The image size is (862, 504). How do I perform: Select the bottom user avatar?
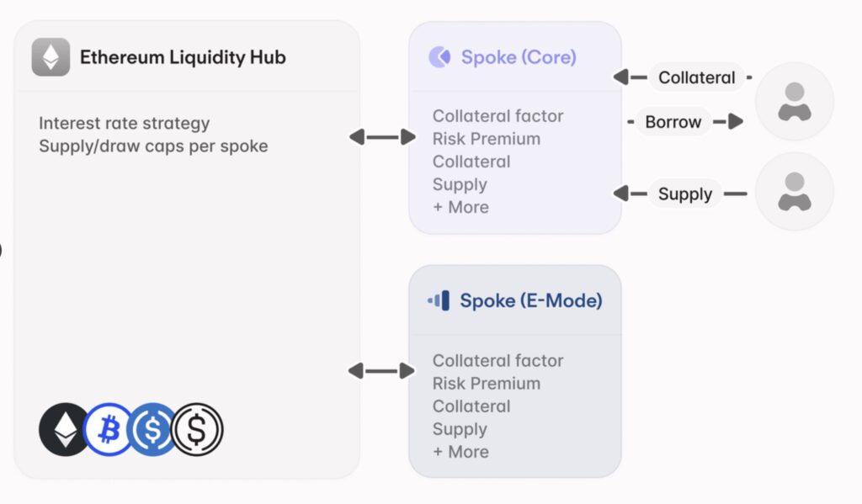[x=794, y=191]
